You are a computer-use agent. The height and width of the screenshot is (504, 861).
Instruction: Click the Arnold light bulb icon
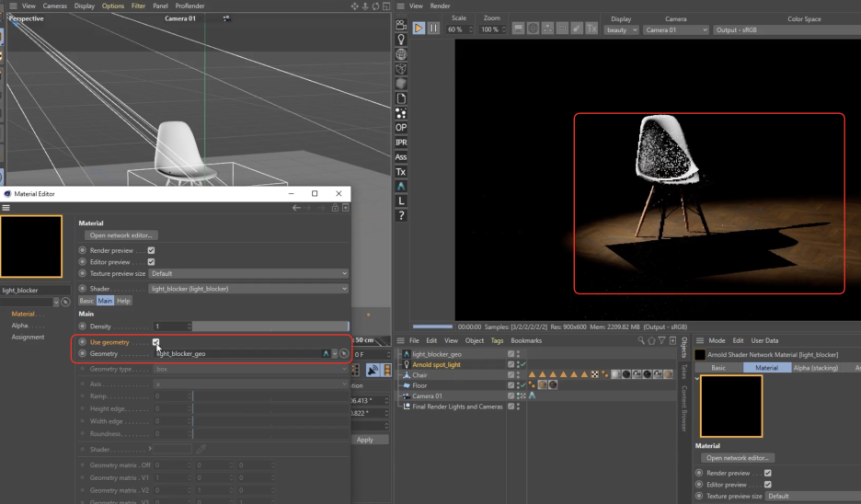[401, 40]
